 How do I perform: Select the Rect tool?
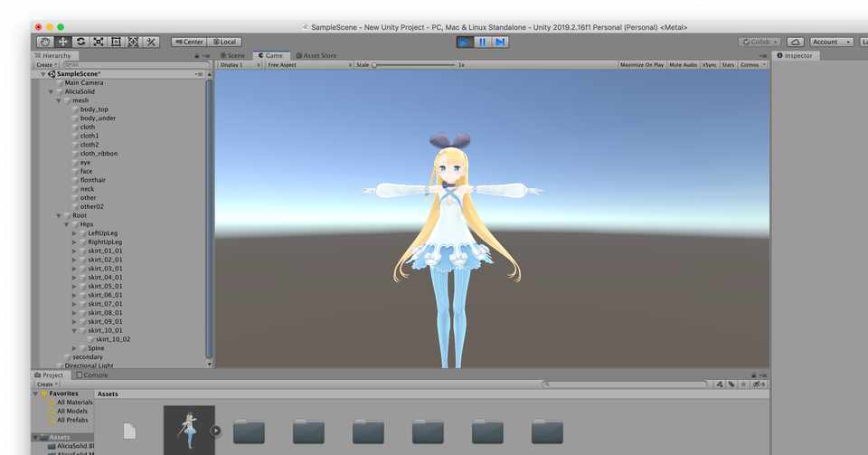(117, 43)
